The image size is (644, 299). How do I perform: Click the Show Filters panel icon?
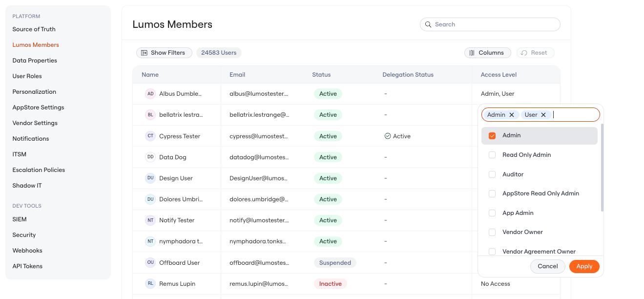coord(145,53)
